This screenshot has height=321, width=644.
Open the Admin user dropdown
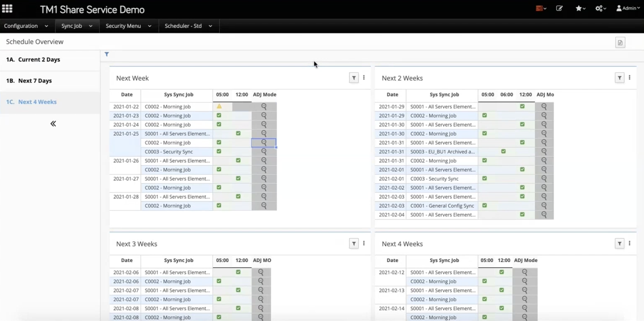(x=628, y=8)
